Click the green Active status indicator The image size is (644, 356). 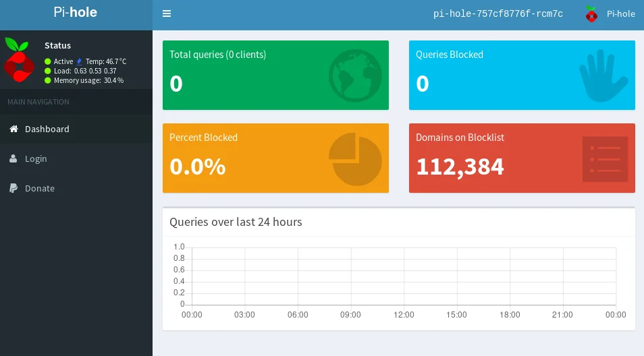click(x=48, y=61)
